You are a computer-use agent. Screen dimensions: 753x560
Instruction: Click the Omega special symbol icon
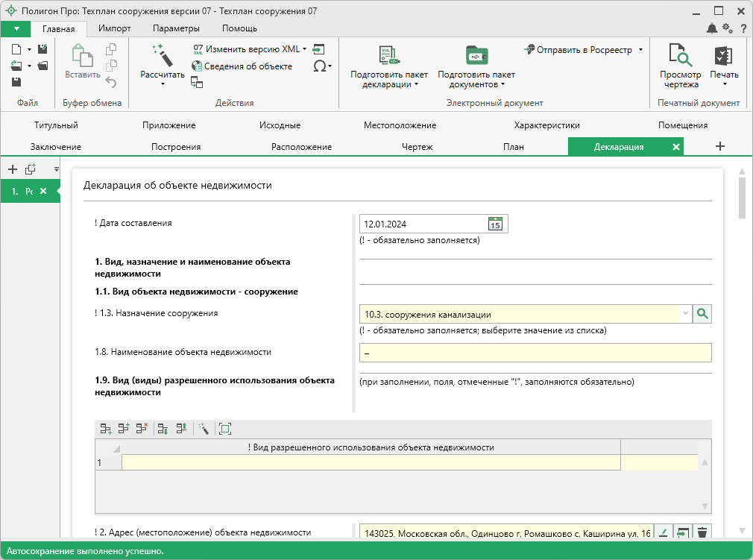click(320, 66)
